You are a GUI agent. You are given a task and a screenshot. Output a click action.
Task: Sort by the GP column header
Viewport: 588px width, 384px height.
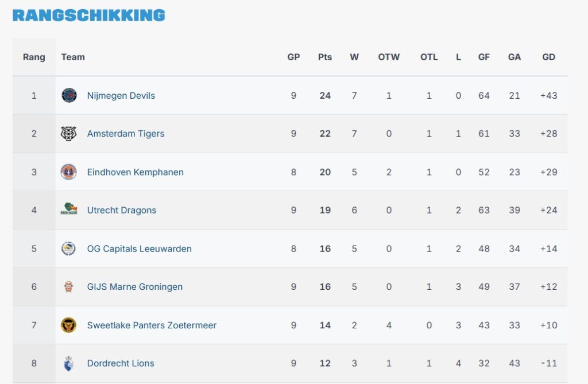click(293, 57)
